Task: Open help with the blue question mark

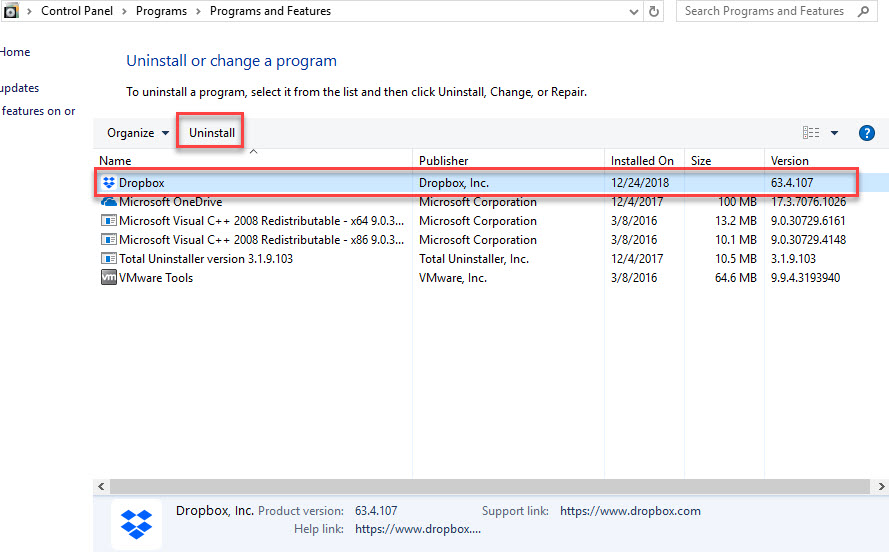Action: pos(866,133)
